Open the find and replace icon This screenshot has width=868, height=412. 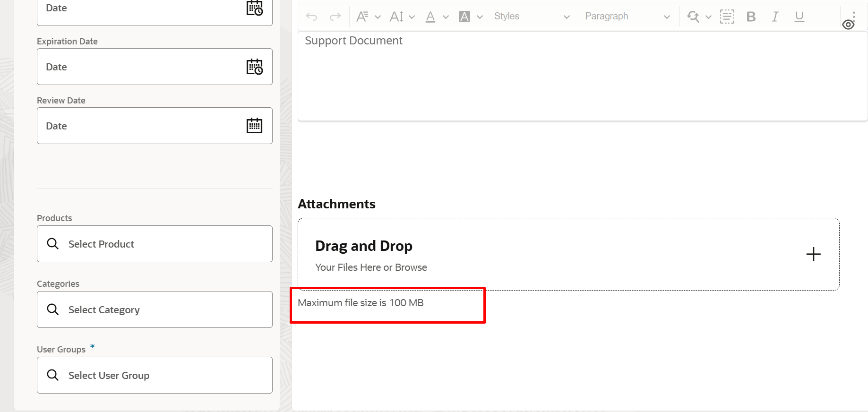pos(693,17)
